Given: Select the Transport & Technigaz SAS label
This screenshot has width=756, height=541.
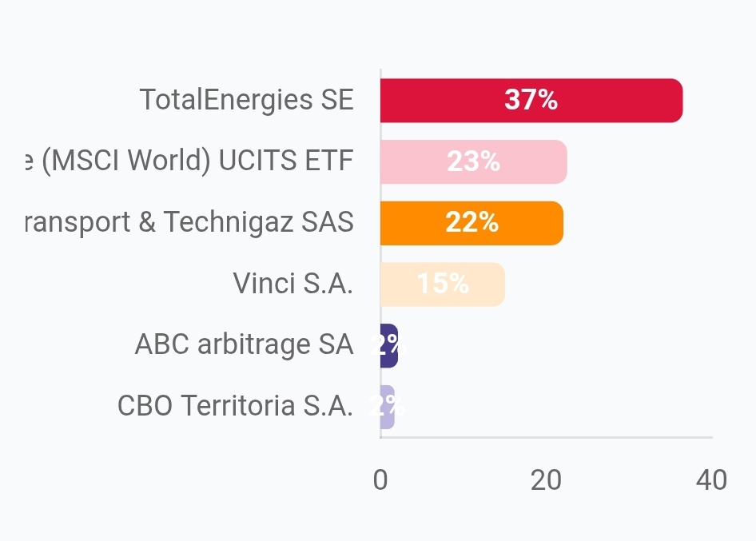Looking at the screenshot, I should click(189, 222).
